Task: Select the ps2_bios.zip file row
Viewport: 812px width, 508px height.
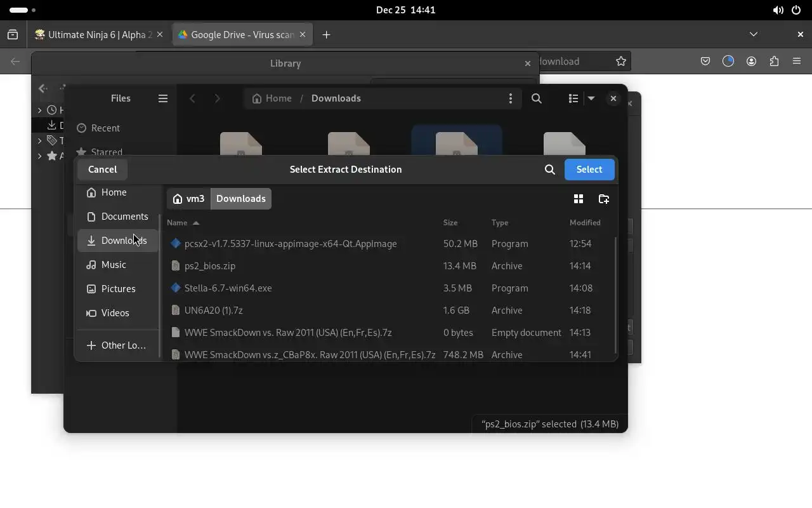Action: click(x=388, y=266)
